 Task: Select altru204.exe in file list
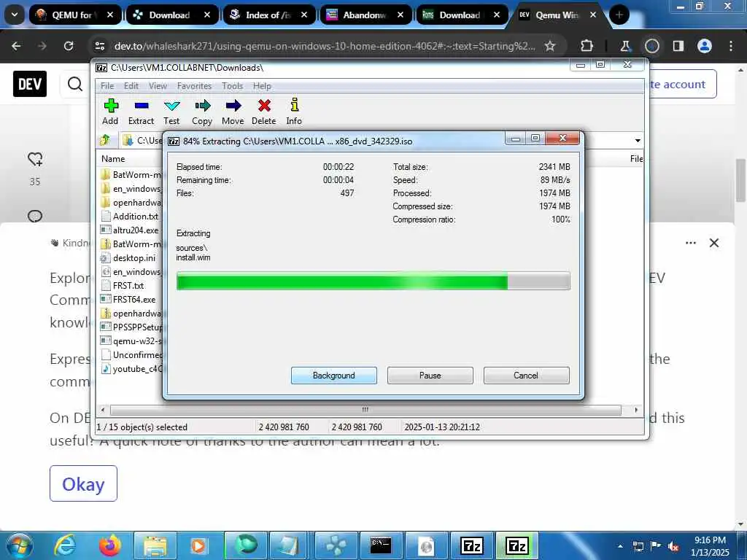[130, 230]
